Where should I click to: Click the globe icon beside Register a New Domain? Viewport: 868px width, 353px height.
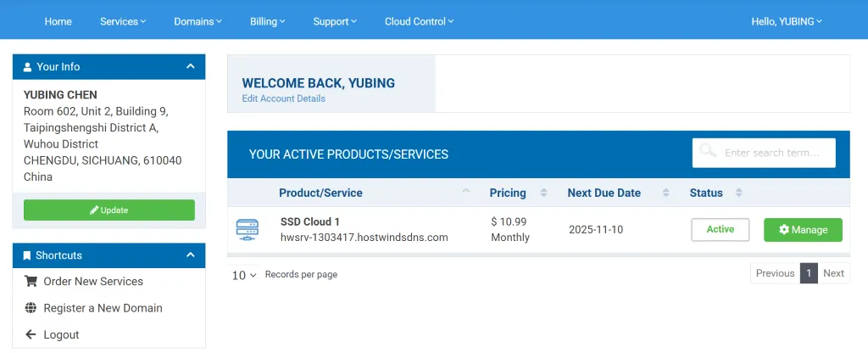coord(31,308)
